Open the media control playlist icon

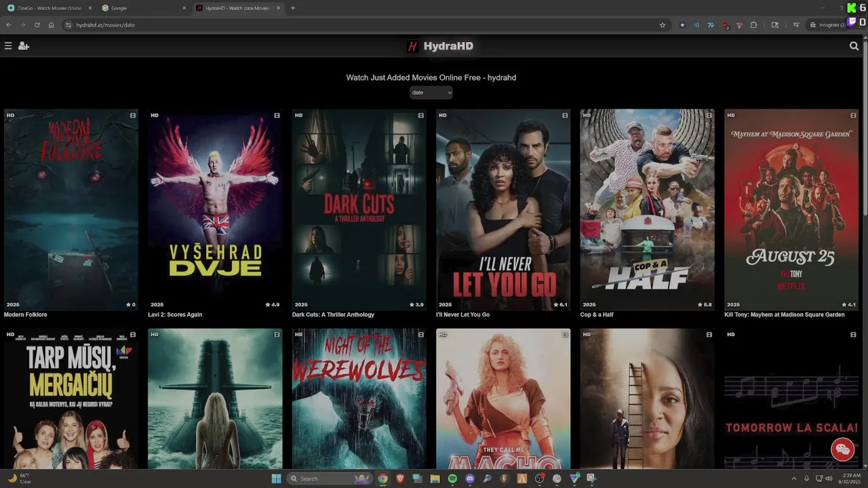click(x=796, y=25)
